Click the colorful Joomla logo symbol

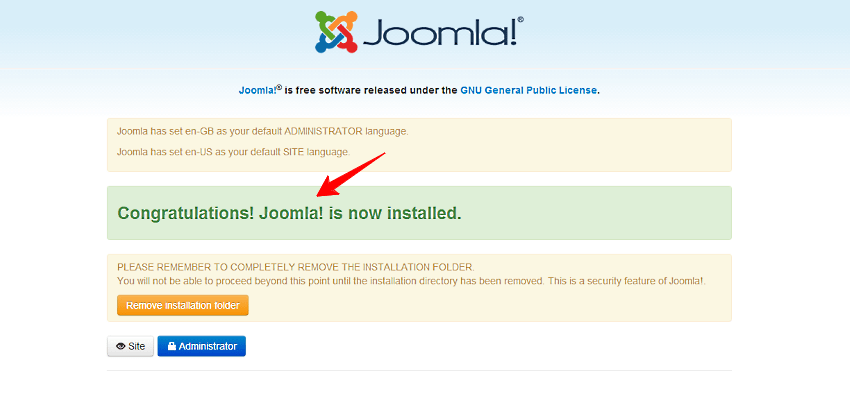pos(336,31)
